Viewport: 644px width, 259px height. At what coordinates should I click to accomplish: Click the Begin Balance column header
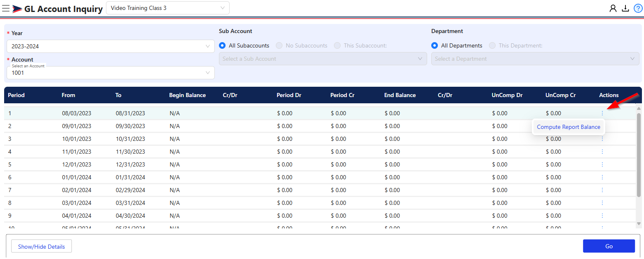coord(188,95)
